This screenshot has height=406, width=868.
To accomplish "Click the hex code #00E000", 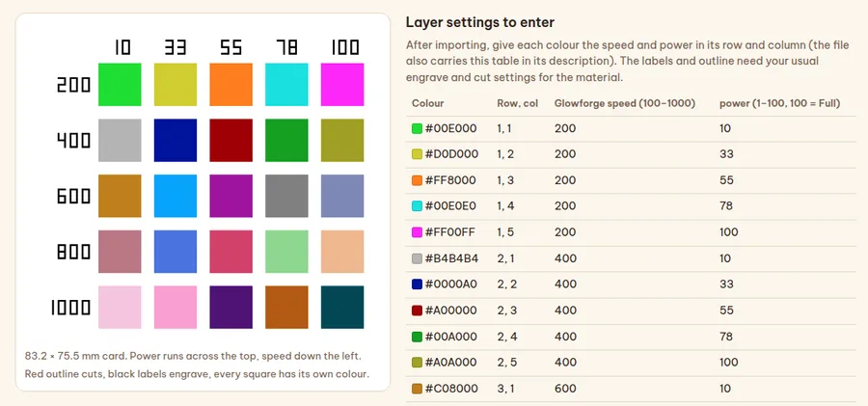I will tap(450, 128).
